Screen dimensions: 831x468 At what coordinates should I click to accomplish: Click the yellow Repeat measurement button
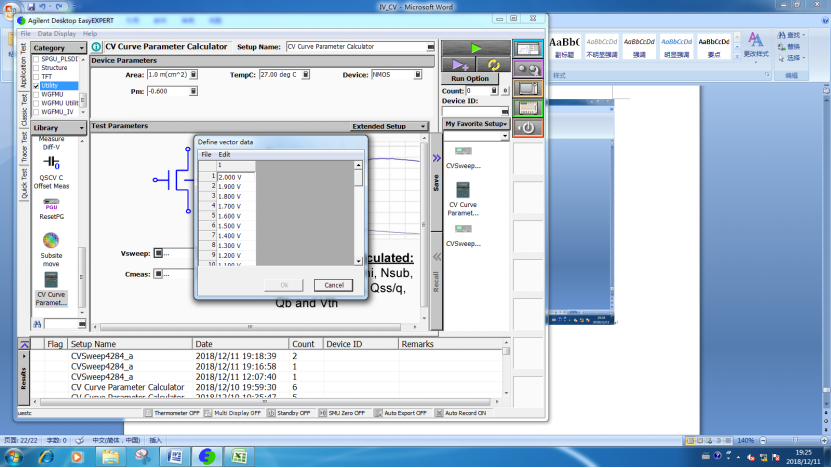(x=493, y=65)
